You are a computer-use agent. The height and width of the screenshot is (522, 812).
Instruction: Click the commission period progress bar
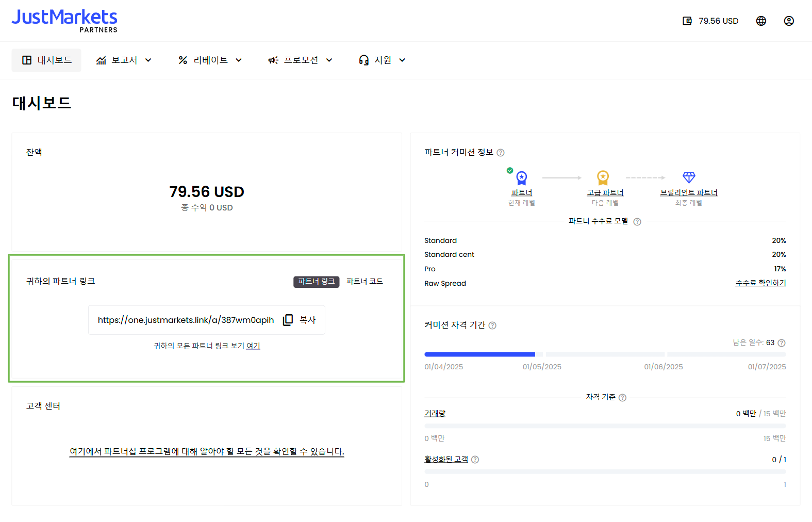click(x=605, y=354)
